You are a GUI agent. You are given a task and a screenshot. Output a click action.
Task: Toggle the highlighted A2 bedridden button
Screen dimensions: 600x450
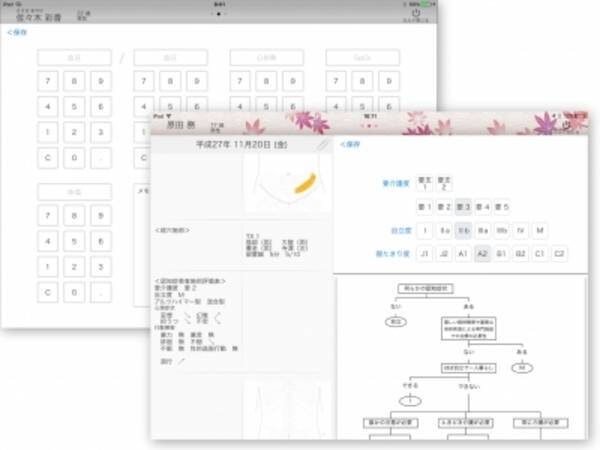point(483,253)
